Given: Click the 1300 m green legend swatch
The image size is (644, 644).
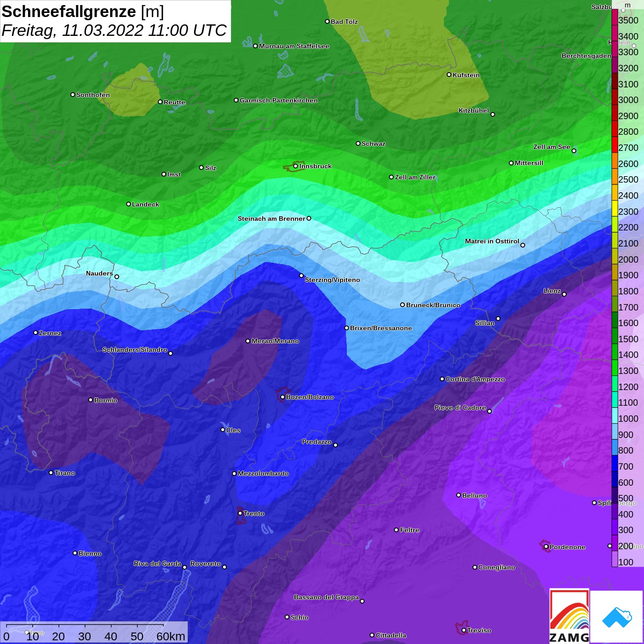Looking at the screenshot, I should (x=615, y=368).
